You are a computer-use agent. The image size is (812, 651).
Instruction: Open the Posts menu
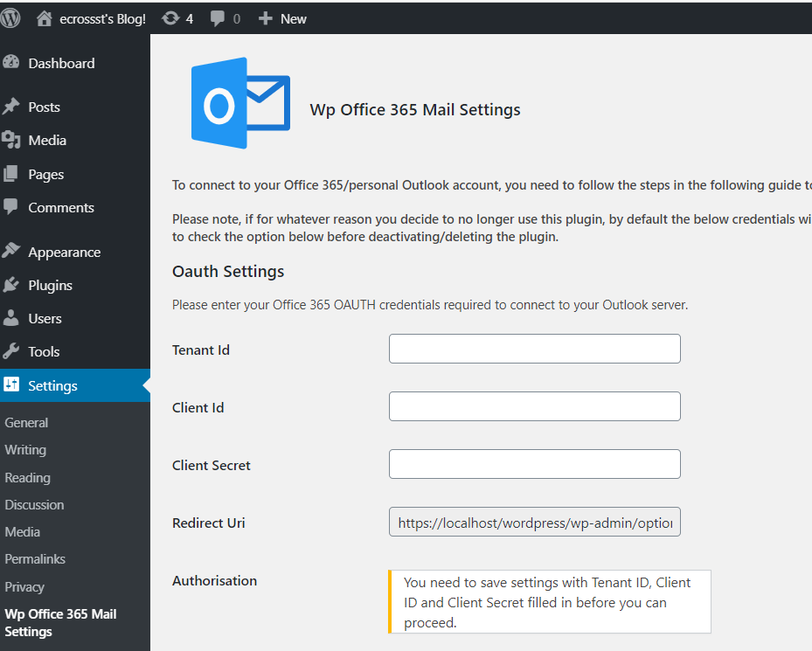[44, 107]
